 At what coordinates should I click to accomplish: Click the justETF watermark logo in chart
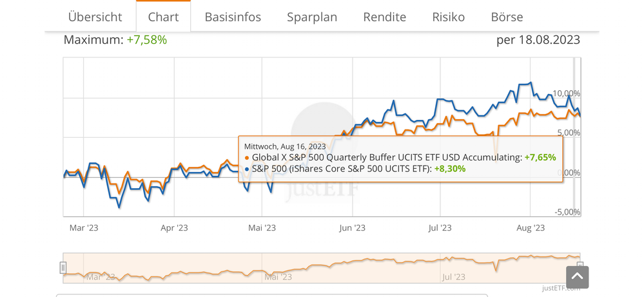pos(322,190)
